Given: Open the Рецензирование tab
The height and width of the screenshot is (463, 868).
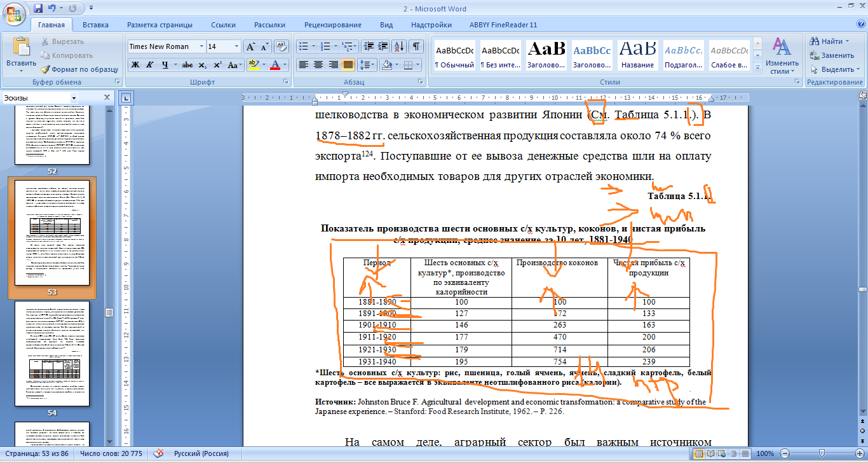Looking at the screenshot, I should point(333,25).
